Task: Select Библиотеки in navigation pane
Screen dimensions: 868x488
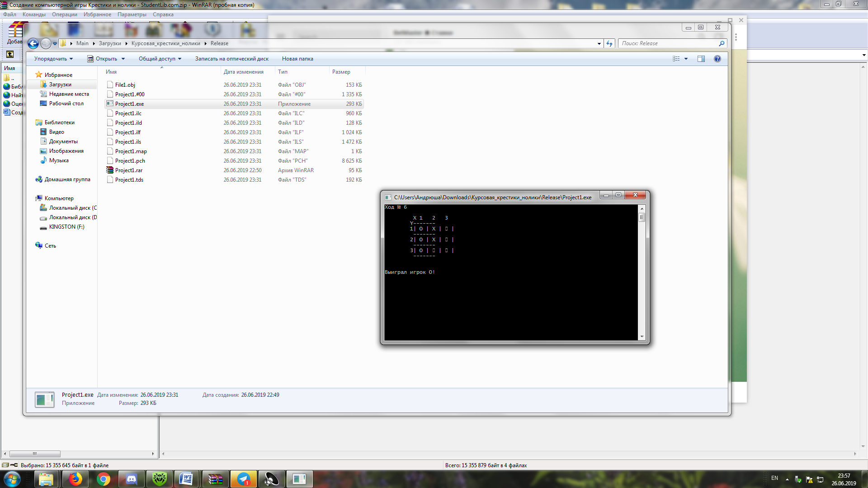Action: click(59, 122)
